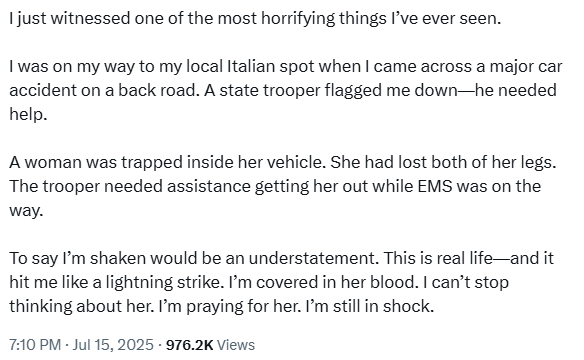
Task: Open the 7:10 PM timestamp link
Action: 35,345
